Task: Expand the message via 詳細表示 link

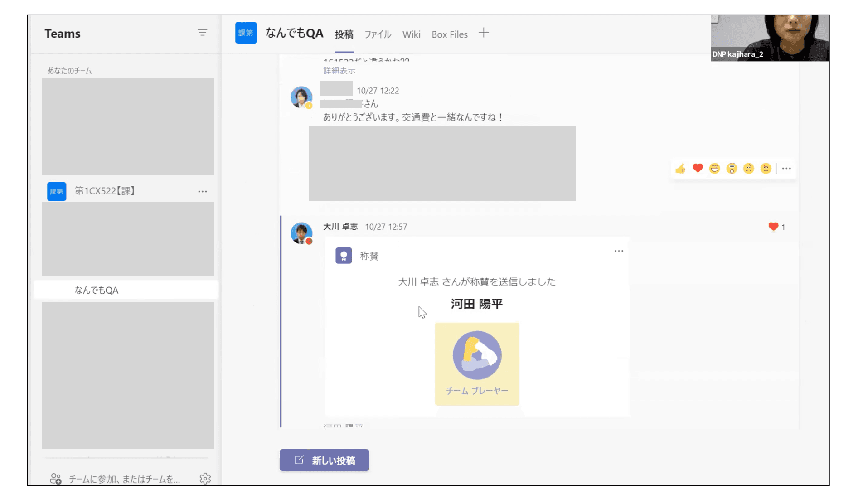Action: pos(339,71)
